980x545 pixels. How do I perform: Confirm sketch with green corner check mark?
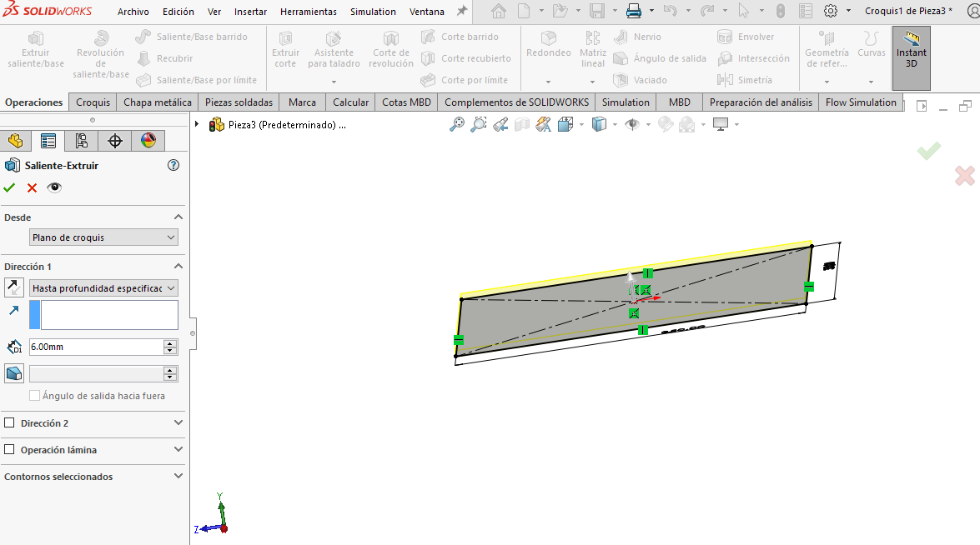[929, 151]
